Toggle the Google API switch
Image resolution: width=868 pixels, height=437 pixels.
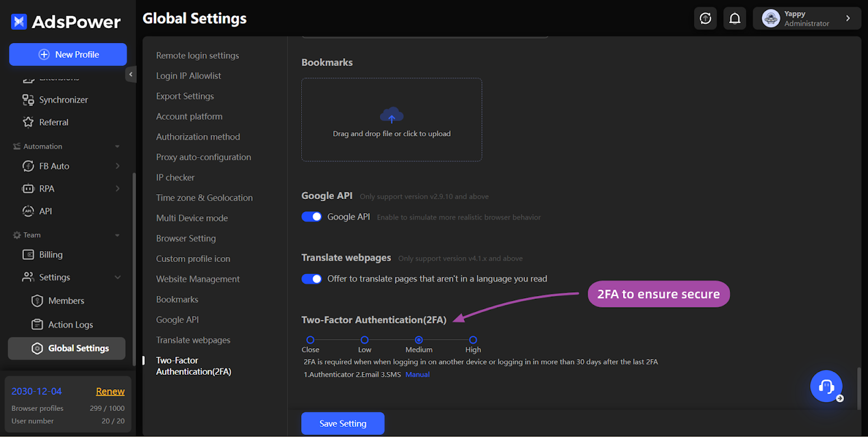(x=311, y=217)
